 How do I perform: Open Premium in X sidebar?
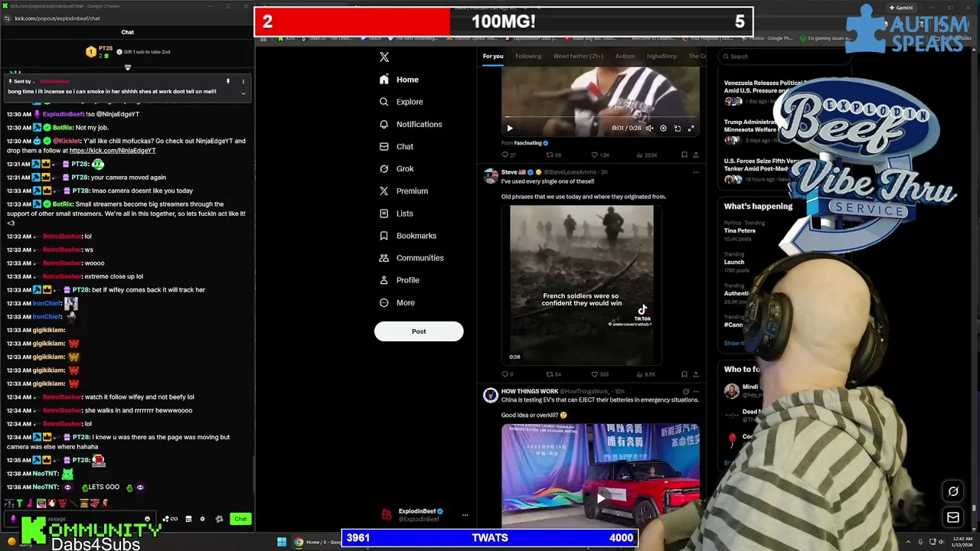[x=403, y=191]
